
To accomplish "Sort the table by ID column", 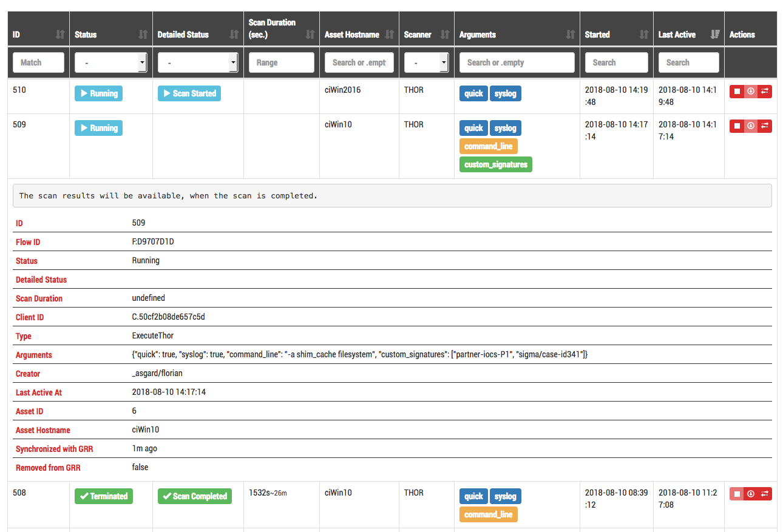I will click(x=59, y=35).
